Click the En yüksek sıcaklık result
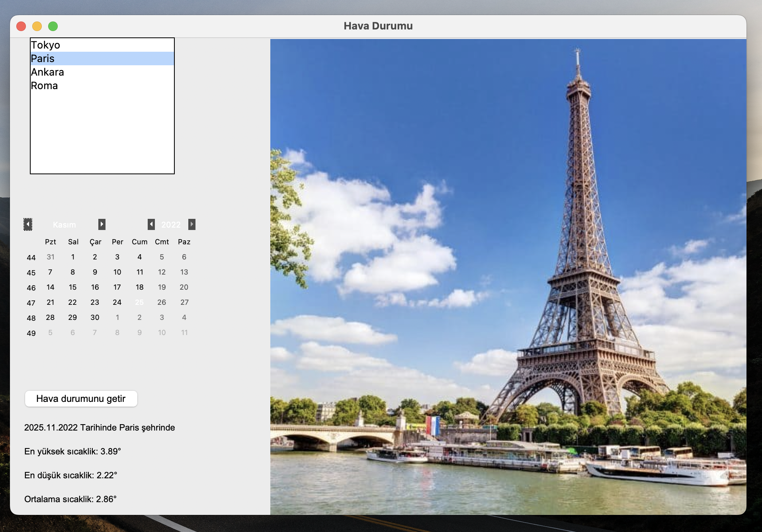 pos(72,451)
